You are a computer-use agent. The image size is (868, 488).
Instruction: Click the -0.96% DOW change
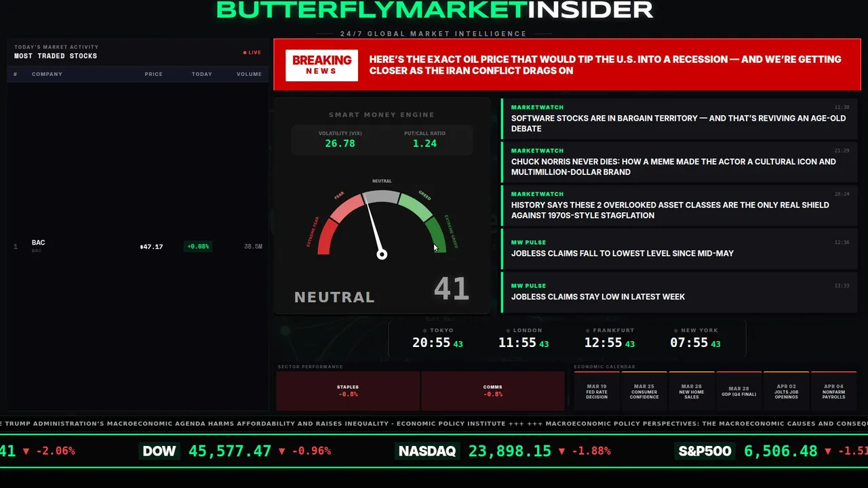(312, 451)
